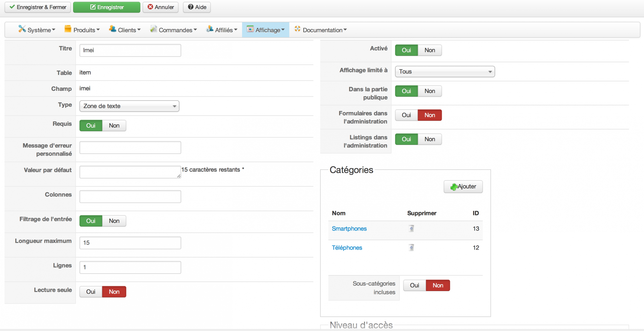Open the Téléphones category link
The height and width of the screenshot is (331, 644).
click(347, 248)
